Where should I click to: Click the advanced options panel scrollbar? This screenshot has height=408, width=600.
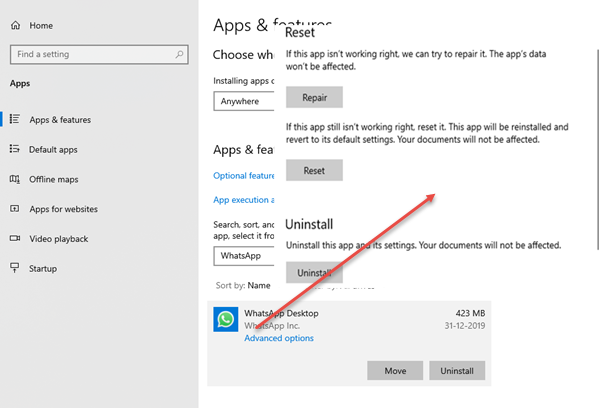click(598, 149)
